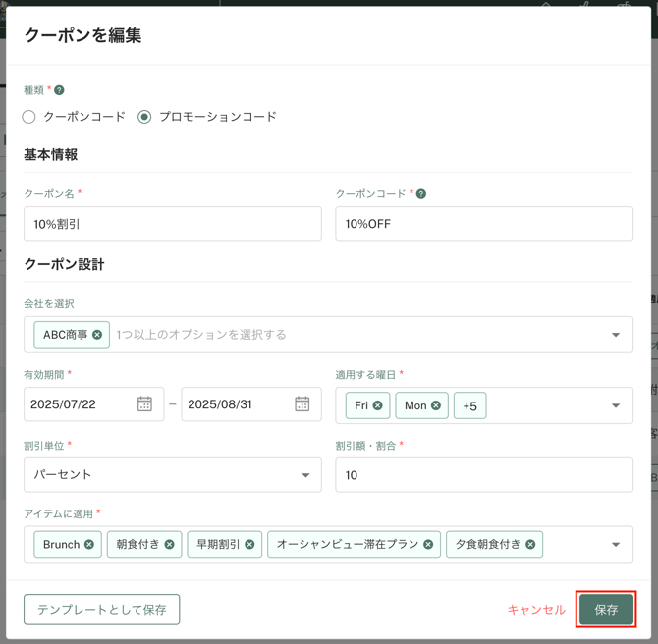
Task: Click the キャンセル link
Action: 536,610
